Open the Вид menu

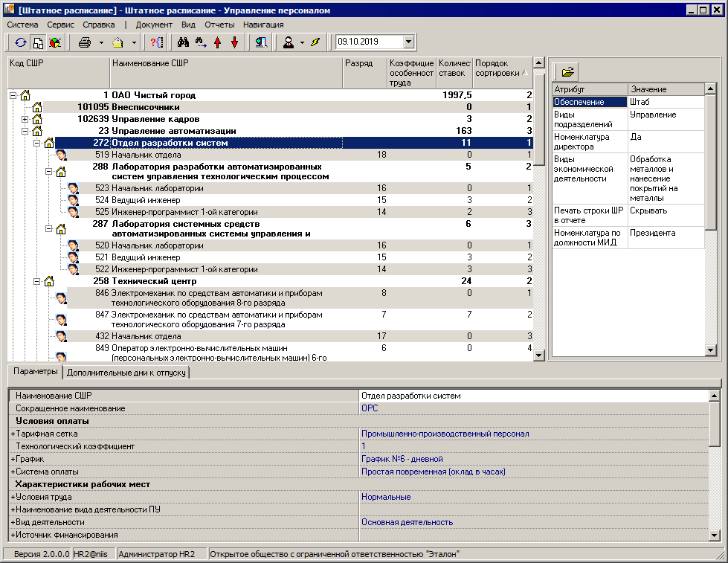click(188, 25)
